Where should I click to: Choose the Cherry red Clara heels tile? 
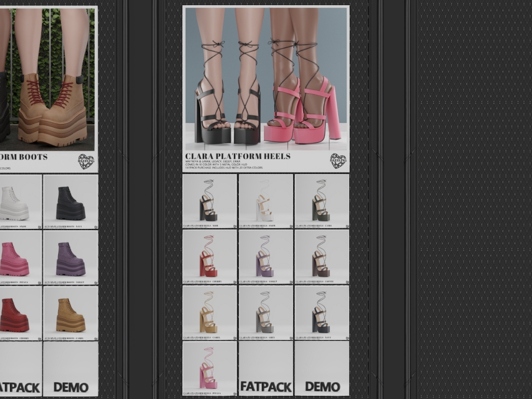pos(210,257)
